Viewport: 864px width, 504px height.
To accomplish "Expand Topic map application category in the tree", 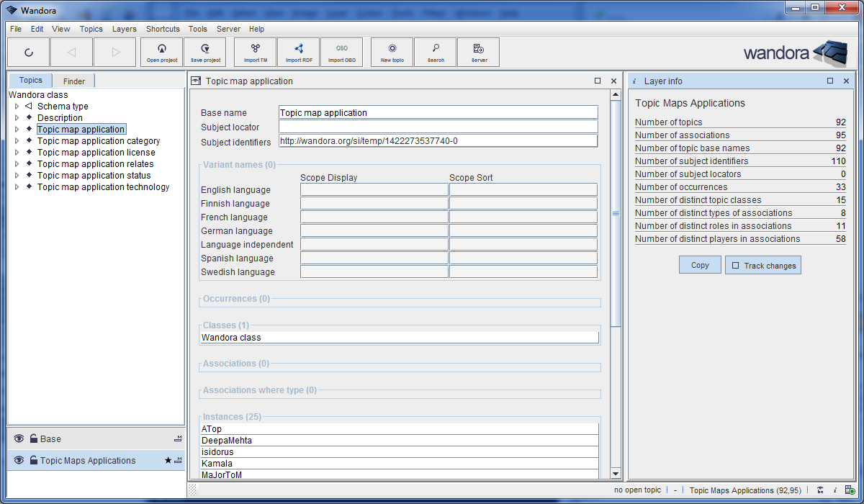I will 17,140.
